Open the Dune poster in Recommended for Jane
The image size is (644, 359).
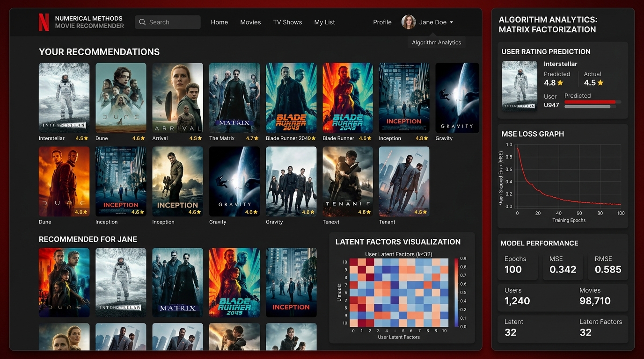tap(64, 283)
